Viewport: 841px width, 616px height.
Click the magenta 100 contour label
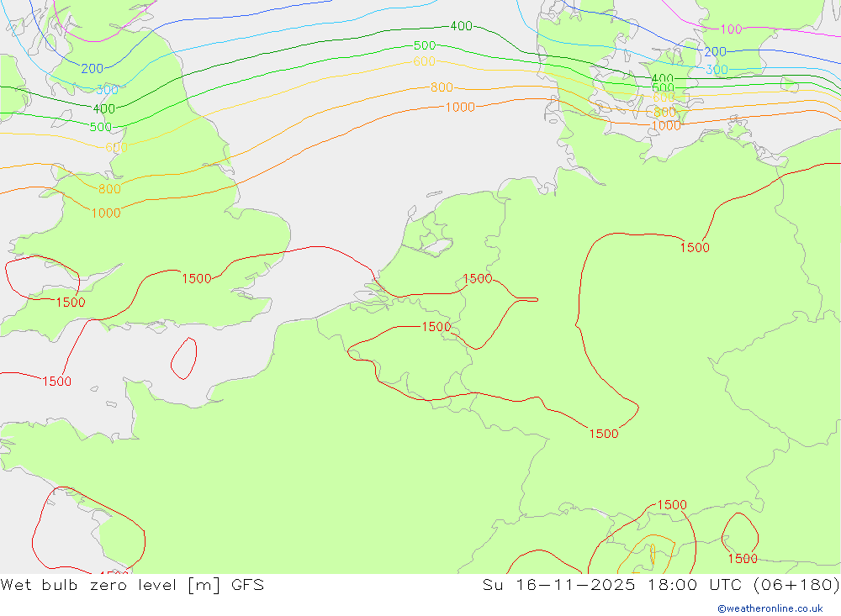coord(731,29)
